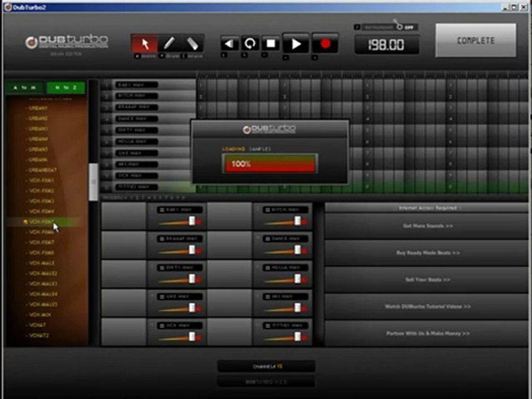Click the DIRTY.wav channel volume slider handle
532x399 pixels.
pos(192,279)
